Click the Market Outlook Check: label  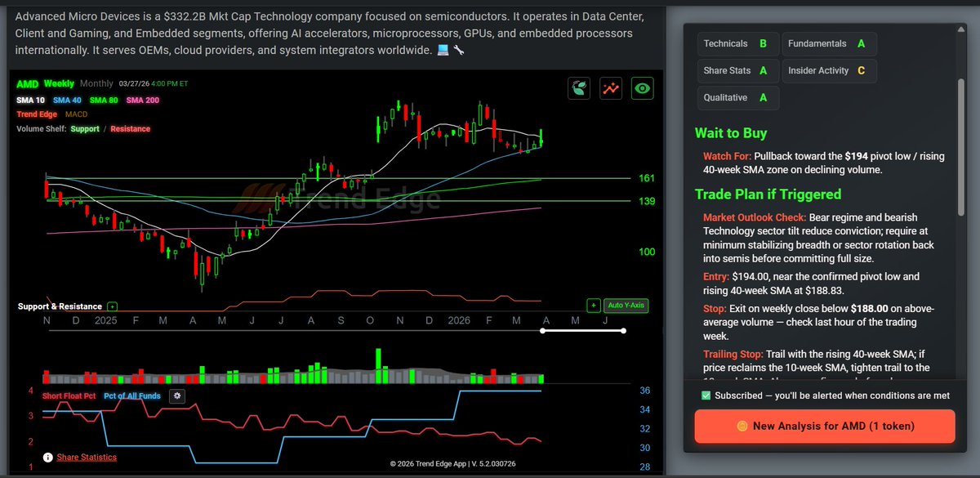(755, 217)
